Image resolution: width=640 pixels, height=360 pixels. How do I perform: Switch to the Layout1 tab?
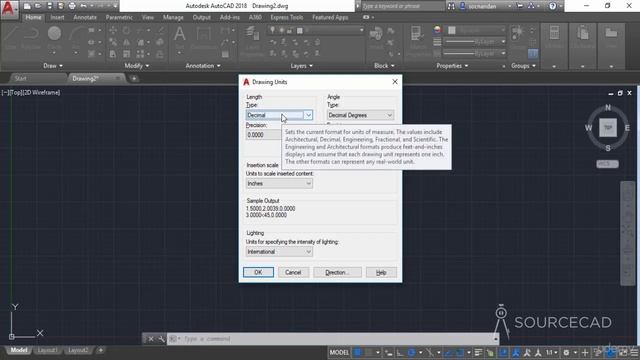pyautogui.click(x=47, y=350)
